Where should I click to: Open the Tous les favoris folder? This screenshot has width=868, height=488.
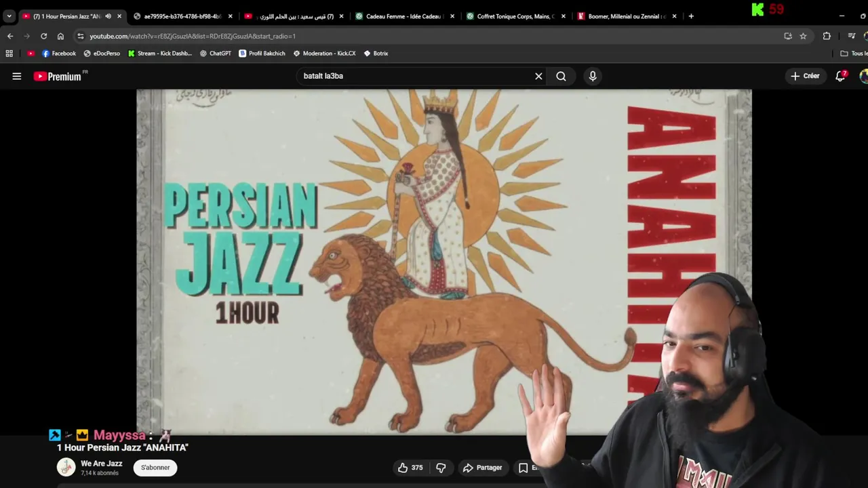click(854, 53)
